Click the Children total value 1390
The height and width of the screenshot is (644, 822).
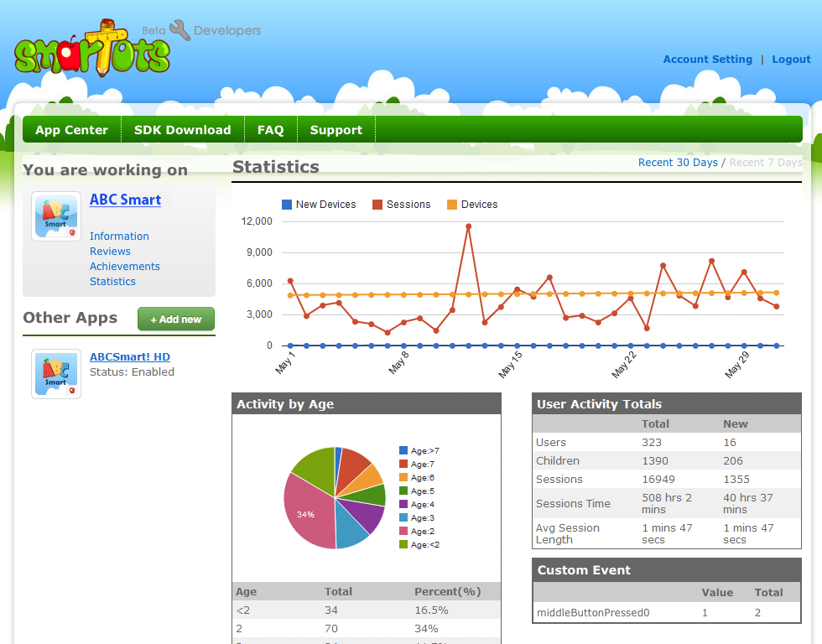[x=655, y=460]
